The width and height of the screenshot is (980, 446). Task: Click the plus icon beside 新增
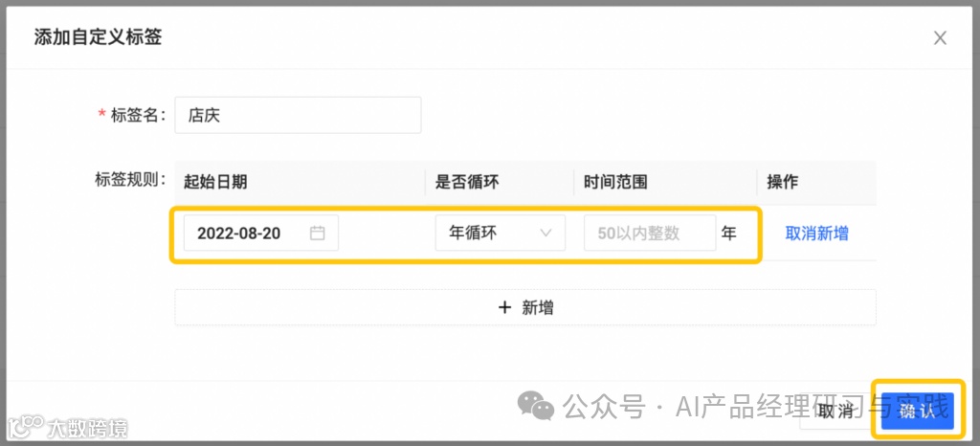coord(505,307)
